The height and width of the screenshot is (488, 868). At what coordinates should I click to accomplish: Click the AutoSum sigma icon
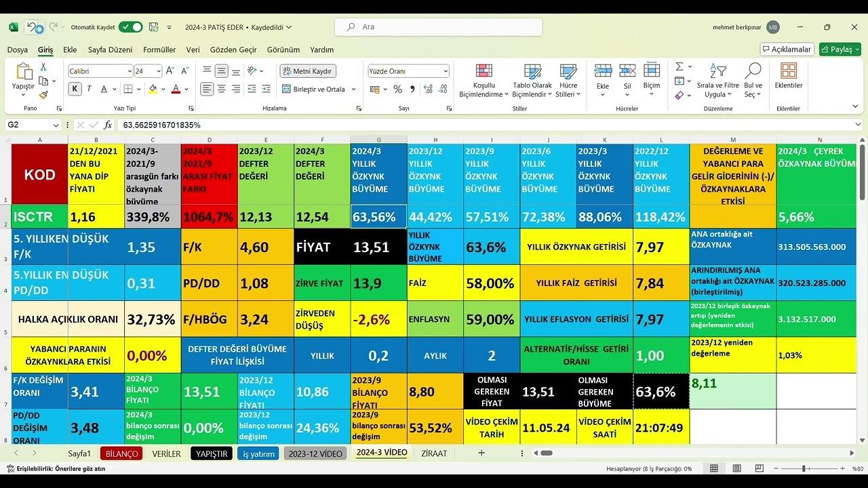pyautogui.click(x=679, y=66)
